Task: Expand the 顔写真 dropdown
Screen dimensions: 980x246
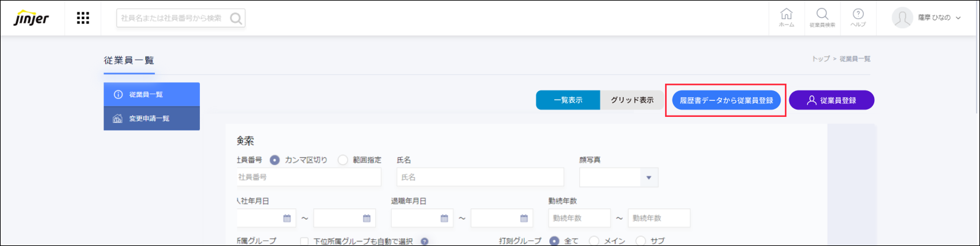Action: coord(648,178)
